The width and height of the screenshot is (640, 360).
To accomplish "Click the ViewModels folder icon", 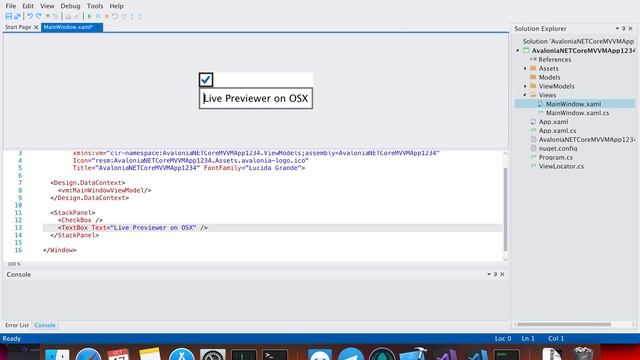I will coord(533,86).
